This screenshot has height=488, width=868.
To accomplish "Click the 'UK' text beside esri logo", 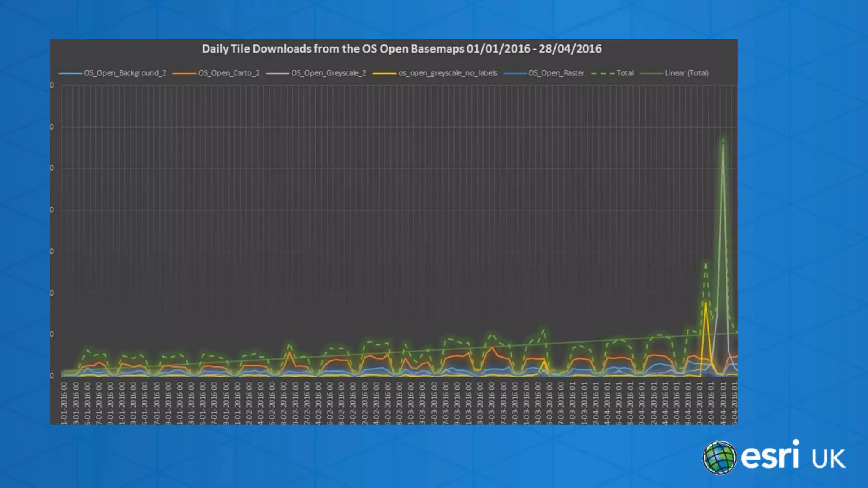I will 829,459.
